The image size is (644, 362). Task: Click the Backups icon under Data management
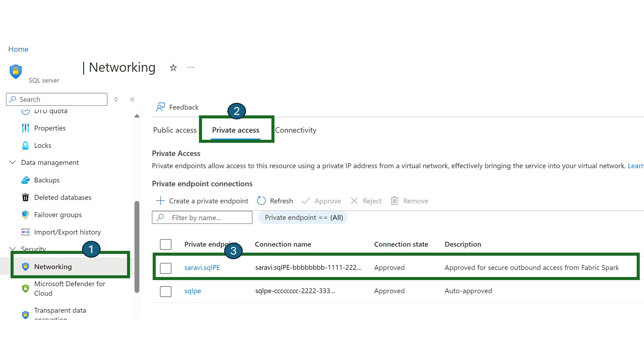click(25, 179)
